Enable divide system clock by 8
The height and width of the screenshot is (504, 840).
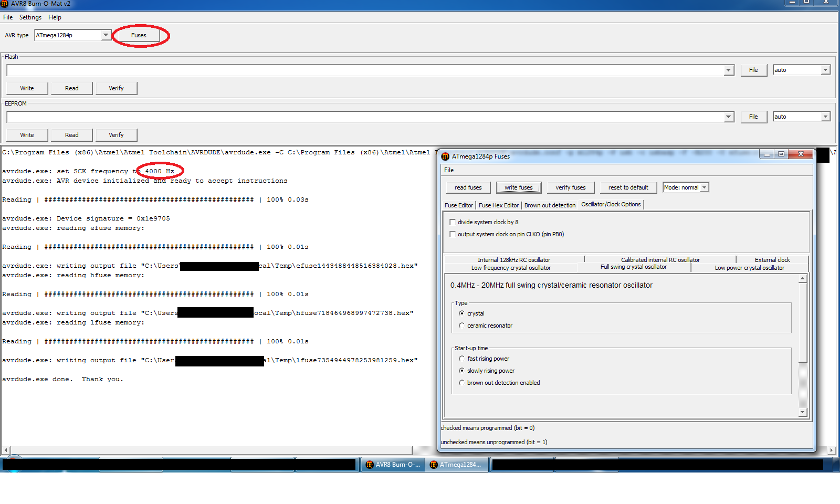coord(453,222)
